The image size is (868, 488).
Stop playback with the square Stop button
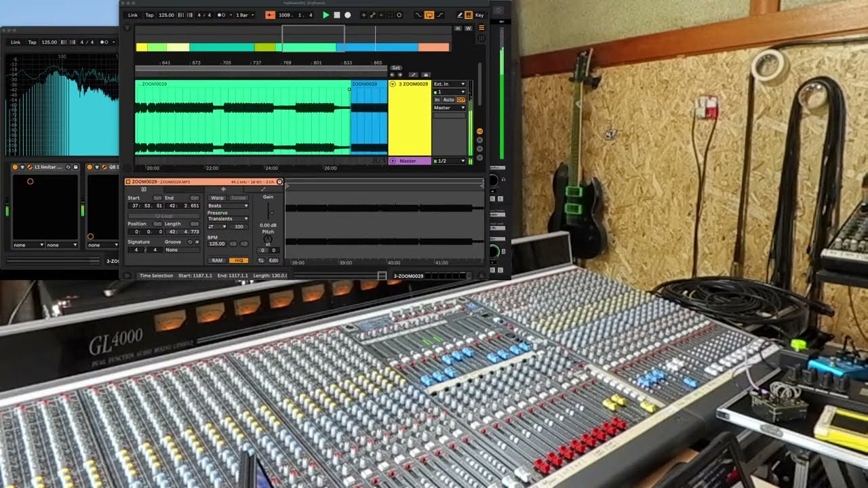(337, 15)
